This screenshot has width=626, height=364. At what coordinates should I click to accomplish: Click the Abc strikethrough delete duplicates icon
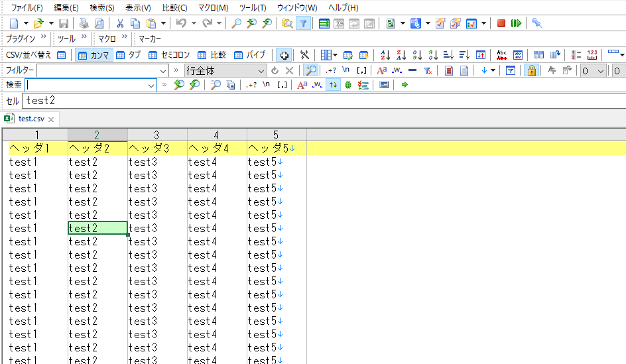point(502,54)
